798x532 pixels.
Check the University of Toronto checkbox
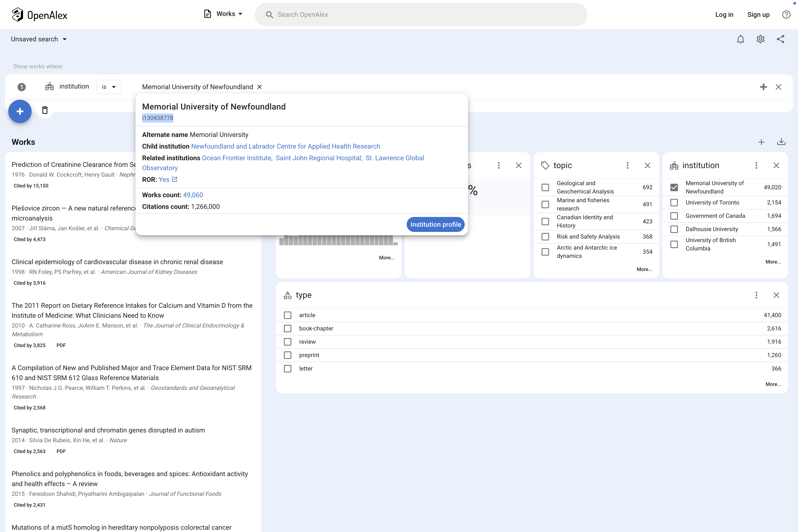click(674, 203)
